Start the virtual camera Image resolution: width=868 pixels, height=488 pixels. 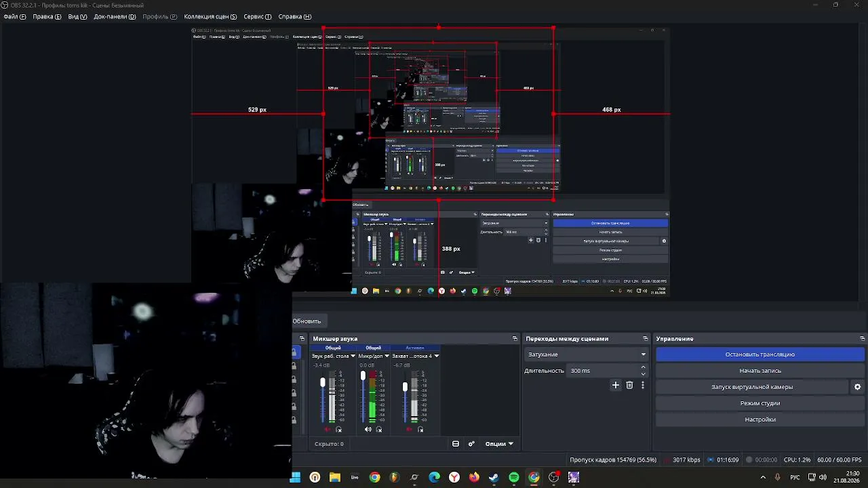752,387
